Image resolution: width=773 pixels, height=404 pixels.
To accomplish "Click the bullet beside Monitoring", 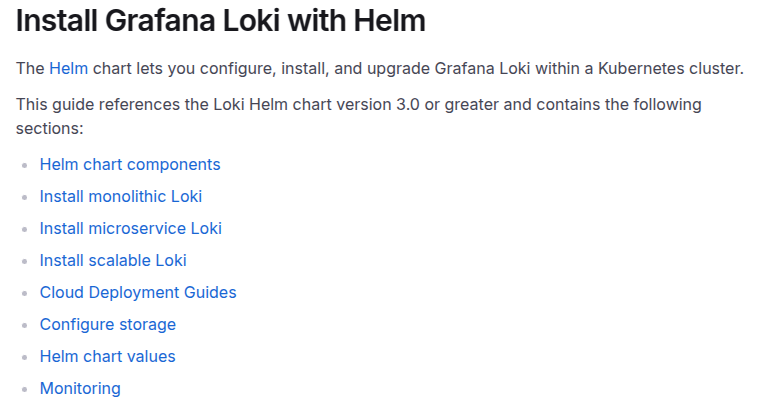I will point(24,389).
